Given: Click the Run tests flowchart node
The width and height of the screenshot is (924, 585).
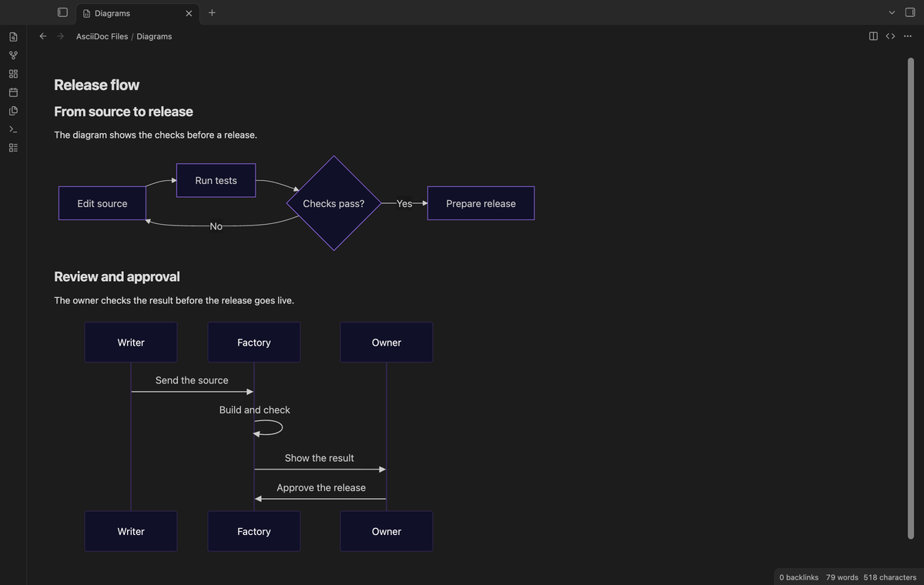Looking at the screenshot, I should click(216, 180).
